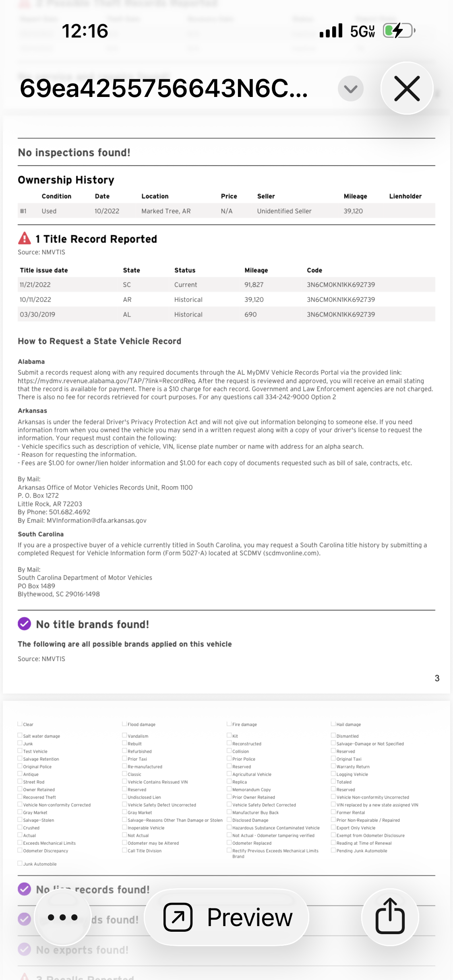Open the three-dots more options button
The height and width of the screenshot is (980, 453).
pos(62,917)
